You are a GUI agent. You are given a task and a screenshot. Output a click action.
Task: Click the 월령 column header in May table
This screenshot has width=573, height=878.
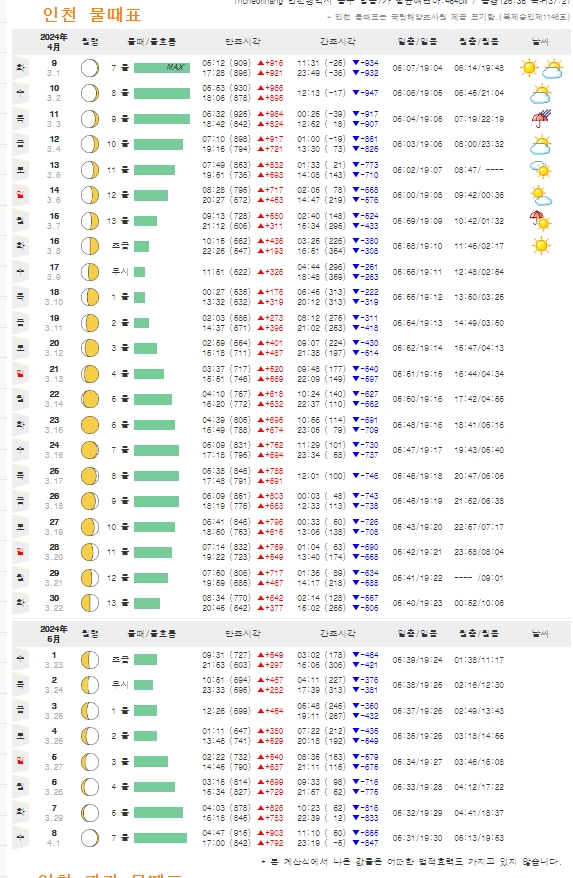(90, 634)
